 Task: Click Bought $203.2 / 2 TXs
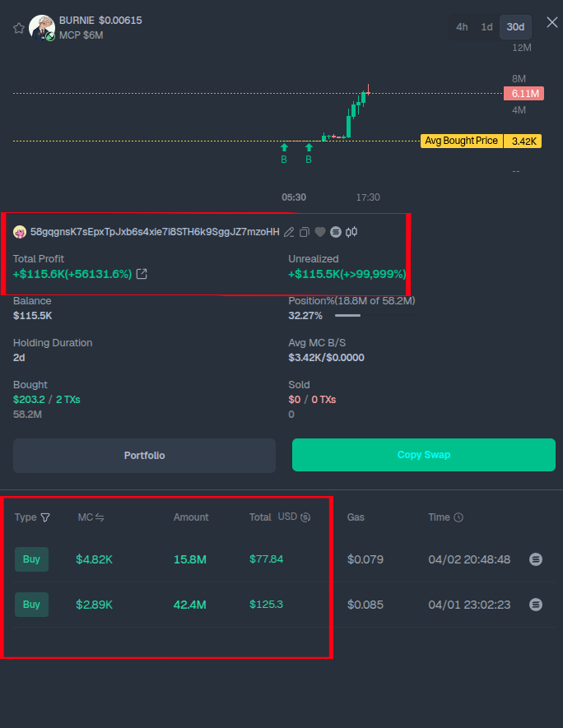[46, 399]
